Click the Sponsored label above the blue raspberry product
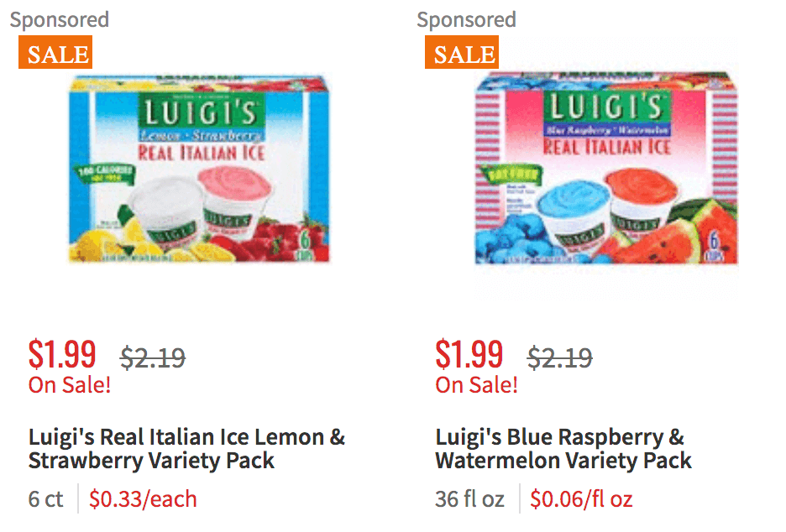This screenshot has height=532, width=786. click(467, 19)
